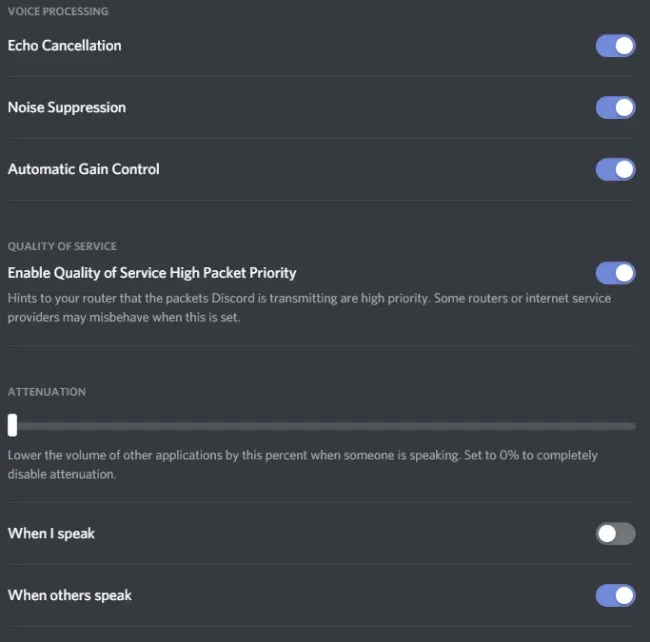Click the Voice Processing section header
The image size is (650, 642).
tap(58, 12)
